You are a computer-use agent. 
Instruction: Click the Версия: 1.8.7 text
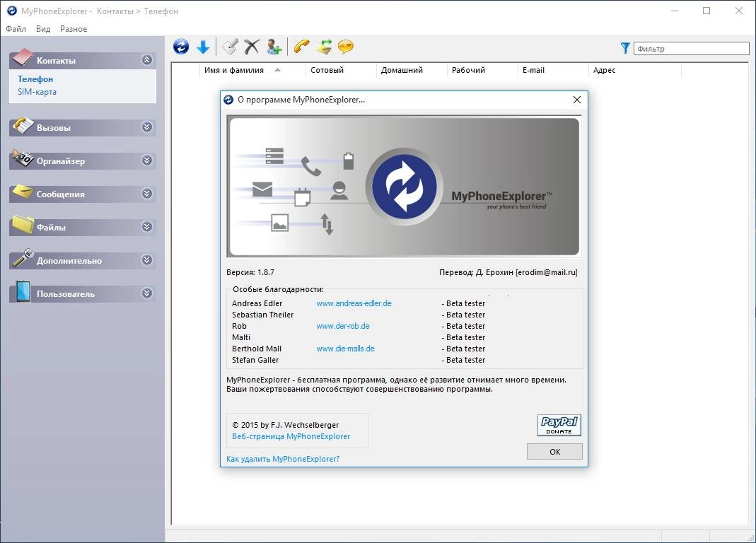250,272
